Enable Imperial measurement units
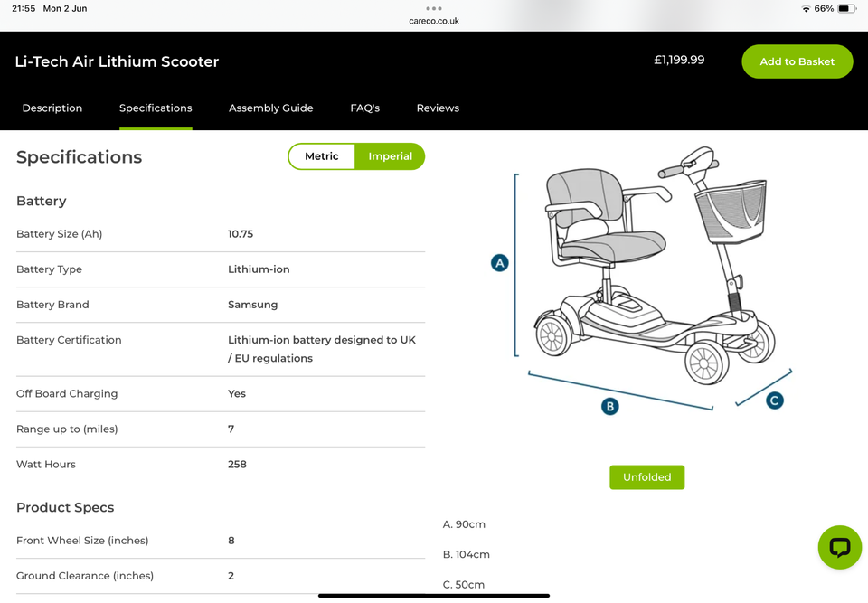This screenshot has height=603, width=868. click(x=390, y=156)
